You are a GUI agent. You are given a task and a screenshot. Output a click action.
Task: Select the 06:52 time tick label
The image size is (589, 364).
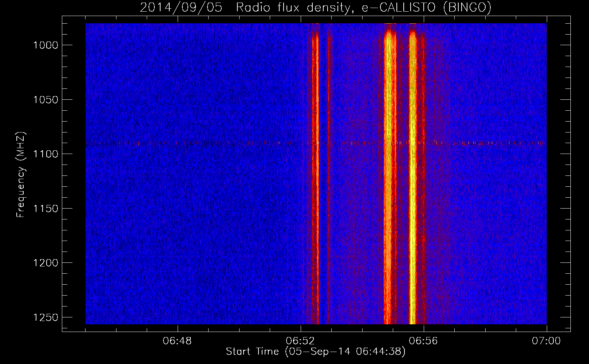coord(300,341)
